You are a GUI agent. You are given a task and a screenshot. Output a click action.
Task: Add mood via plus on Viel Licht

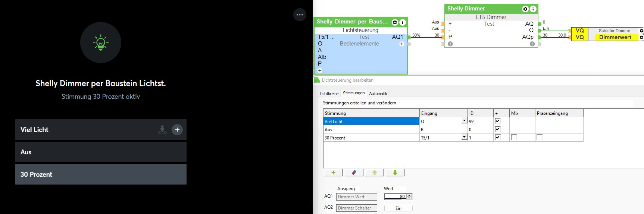[x=177, y=130]
